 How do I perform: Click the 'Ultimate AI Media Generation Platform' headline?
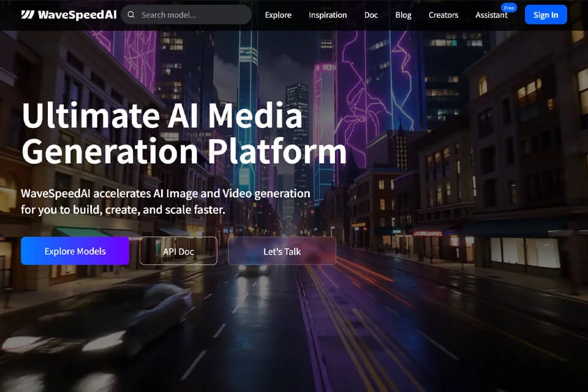point(184,133)
